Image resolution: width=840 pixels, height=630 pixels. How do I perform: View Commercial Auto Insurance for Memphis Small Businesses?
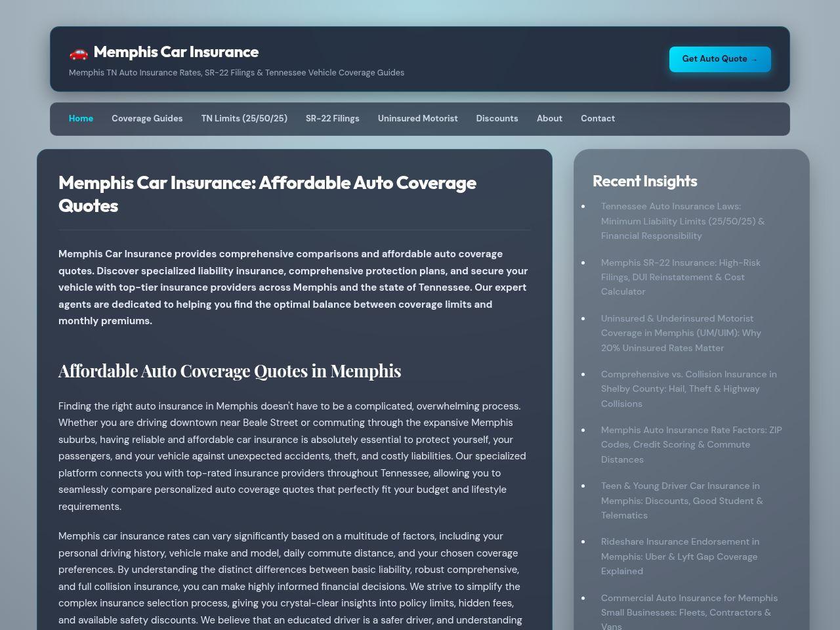(689, 610)
